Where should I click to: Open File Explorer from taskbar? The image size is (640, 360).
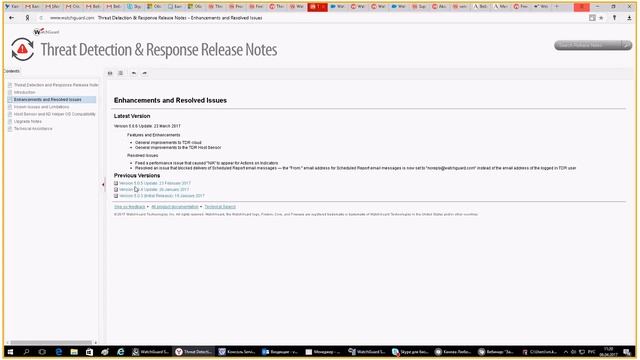[74, 351]
